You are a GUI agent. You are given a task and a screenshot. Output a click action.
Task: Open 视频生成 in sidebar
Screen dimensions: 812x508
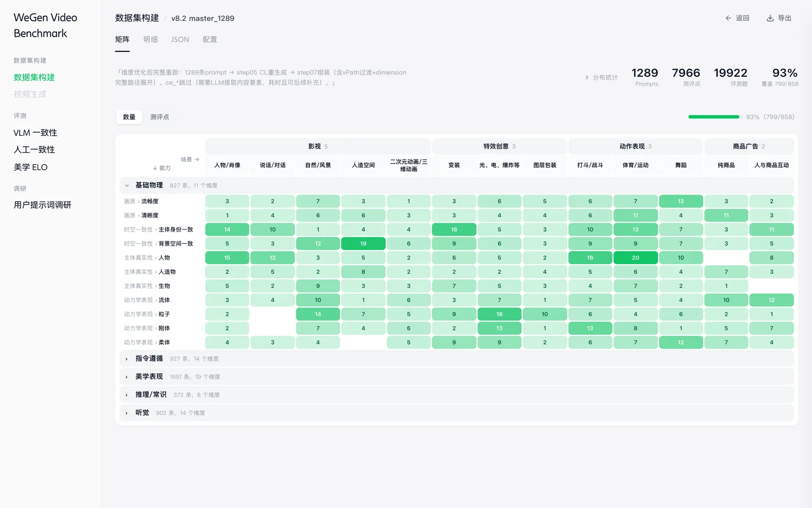[x=30, y=94]
